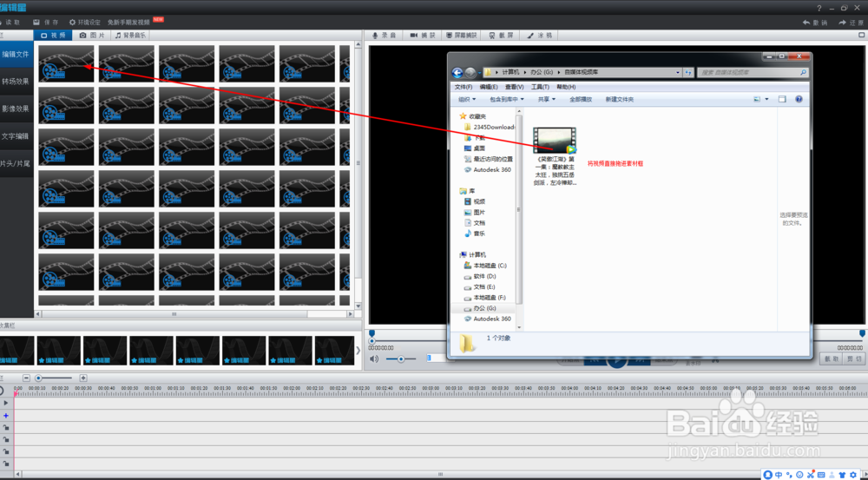Viewport: 868px width, 480px height.
Task: Open Explorer help blue question icon
Action: (x=799, y=99)
